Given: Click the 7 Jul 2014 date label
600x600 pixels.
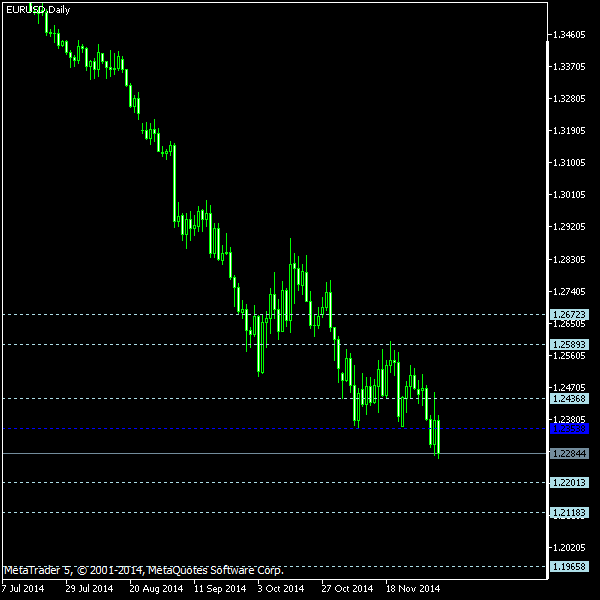Looking at the screenshot, I should click(23, 589).
